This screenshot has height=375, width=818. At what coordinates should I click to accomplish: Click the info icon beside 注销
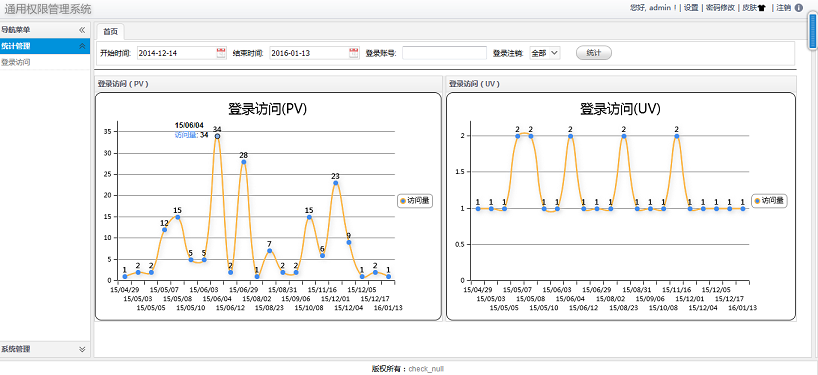click(x=798, y=7)
